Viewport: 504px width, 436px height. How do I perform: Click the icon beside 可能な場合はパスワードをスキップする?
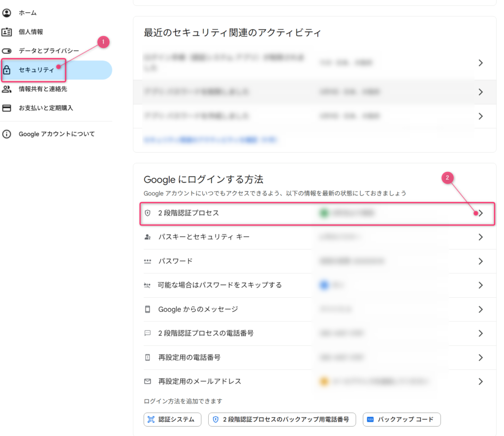pos(148,285)
